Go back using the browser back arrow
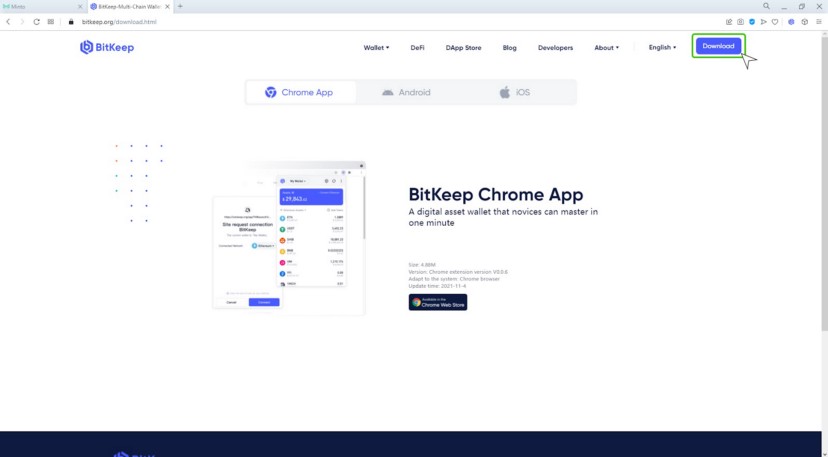The height and width of the screenshot is (457, 828). click(8, 22)
